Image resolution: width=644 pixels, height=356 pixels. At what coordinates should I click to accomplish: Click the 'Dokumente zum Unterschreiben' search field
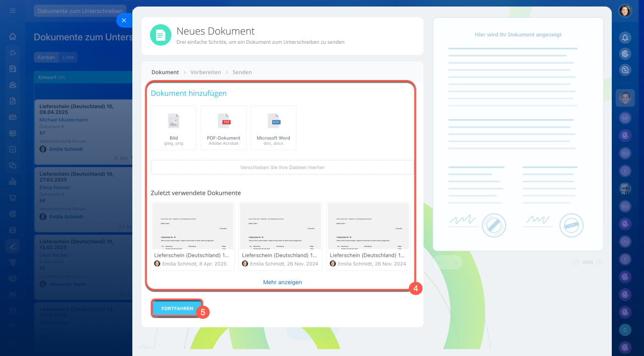[80, 11]
